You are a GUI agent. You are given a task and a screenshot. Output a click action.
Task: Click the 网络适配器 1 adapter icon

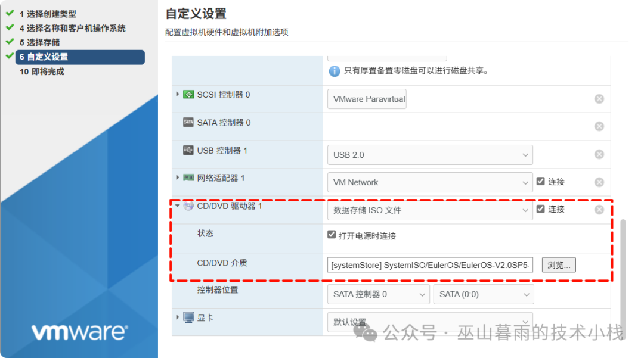[x=190, y=178]
